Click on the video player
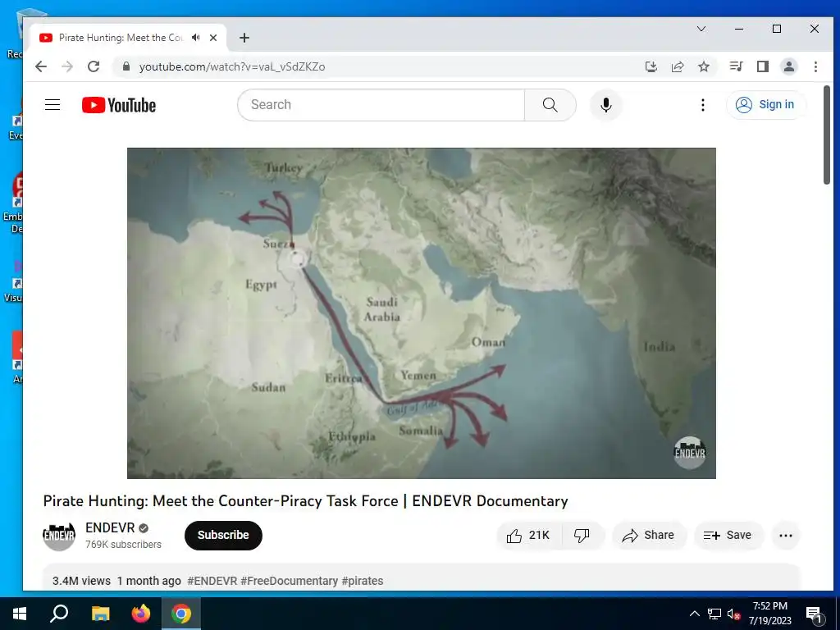Screen dimensions: 840x630 (421, 313)
